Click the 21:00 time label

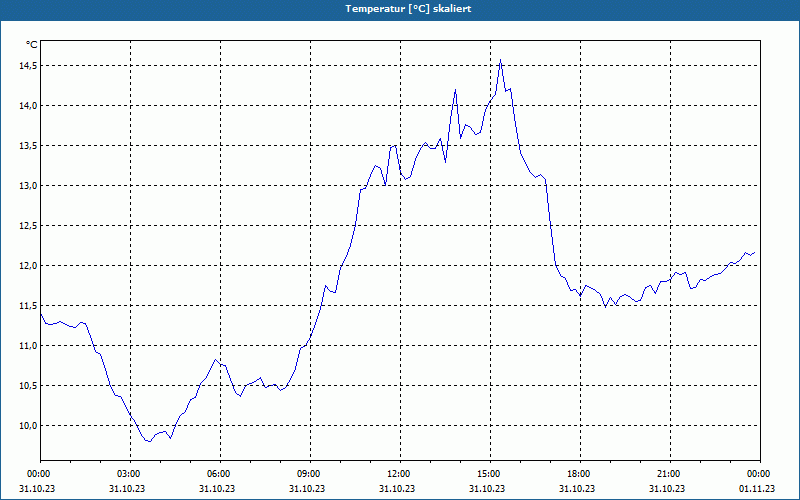click(x=670, y=474)
